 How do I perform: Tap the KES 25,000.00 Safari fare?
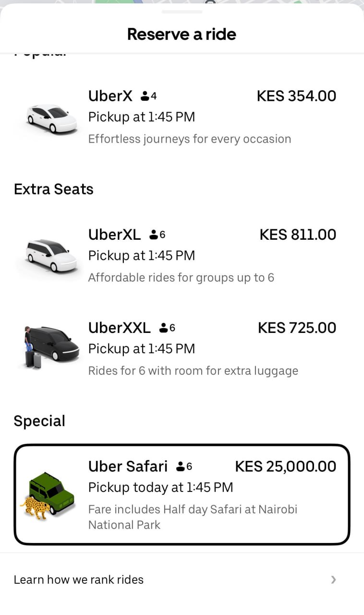(x=285, y=466)
